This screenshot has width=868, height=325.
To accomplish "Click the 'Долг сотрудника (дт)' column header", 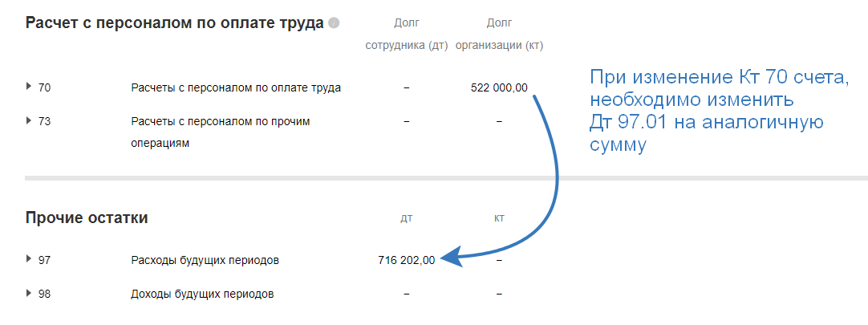I will click(x=406, y=35).
